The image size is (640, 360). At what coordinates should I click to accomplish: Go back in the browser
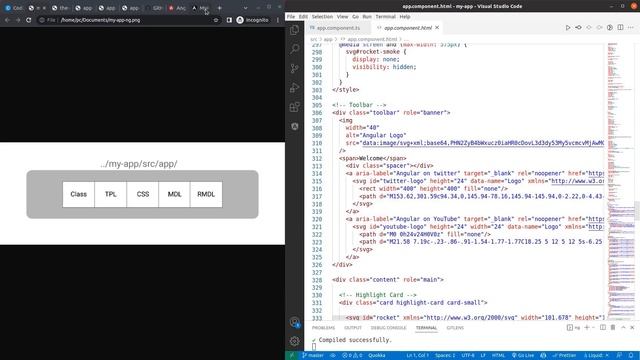(7, 20)
